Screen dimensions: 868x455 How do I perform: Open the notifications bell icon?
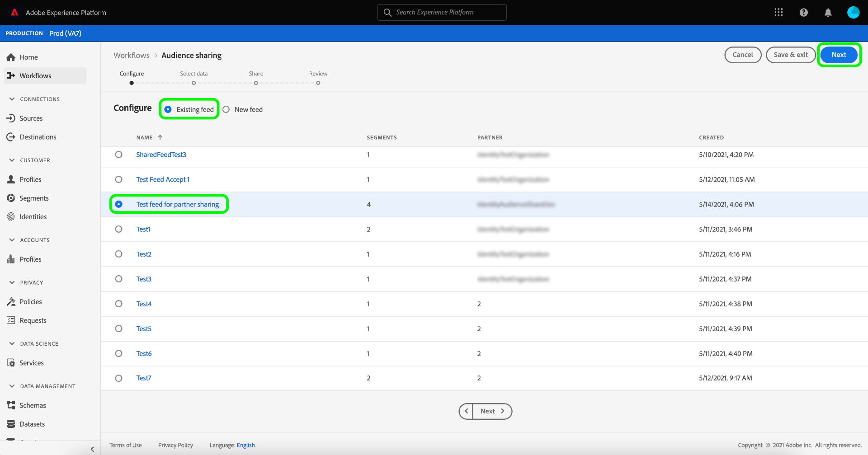pos(828,12)
